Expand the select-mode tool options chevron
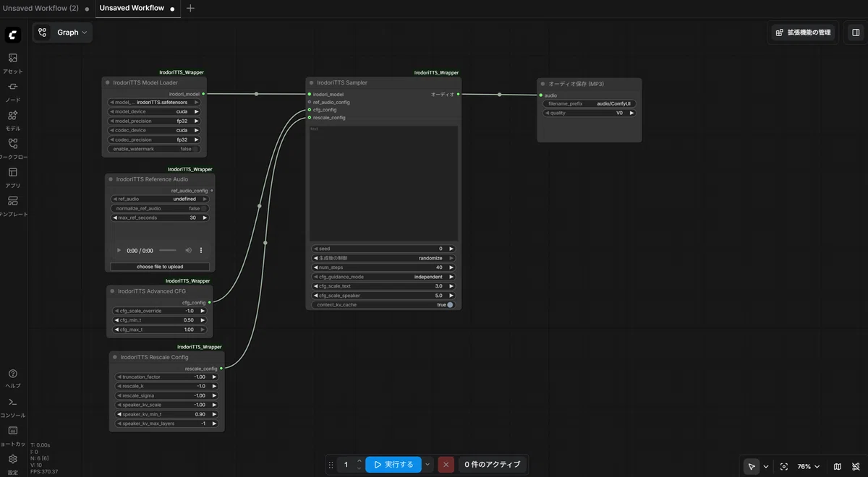The height and width of the screenshot is (477, 868). click(x=766, y=467)
